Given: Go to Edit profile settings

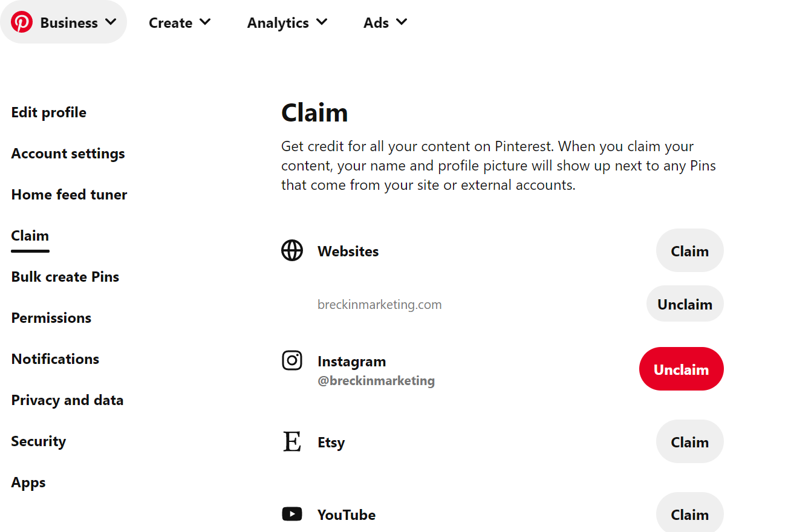Looking at the screenshot, I should click(x=49, y=112).
